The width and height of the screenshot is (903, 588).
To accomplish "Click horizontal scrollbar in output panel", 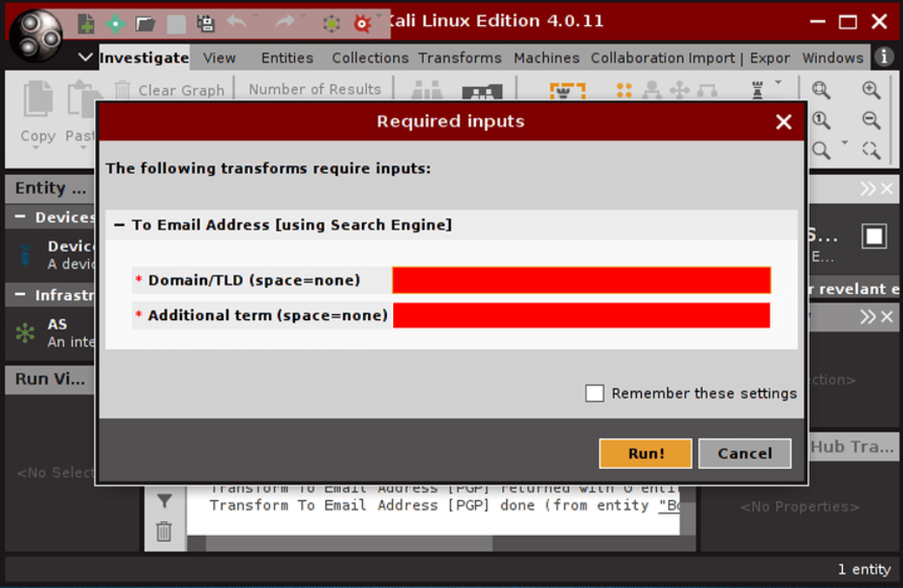I will 349,543.
